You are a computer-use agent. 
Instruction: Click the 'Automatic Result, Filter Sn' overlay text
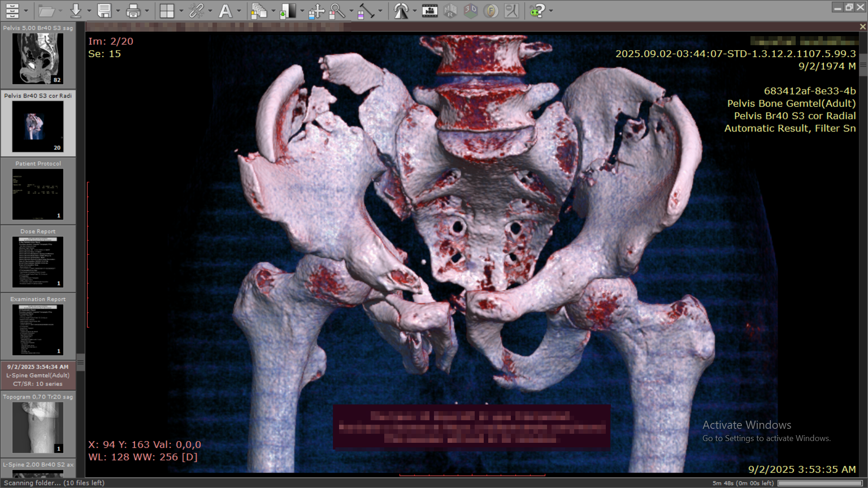tap(790, 128)
